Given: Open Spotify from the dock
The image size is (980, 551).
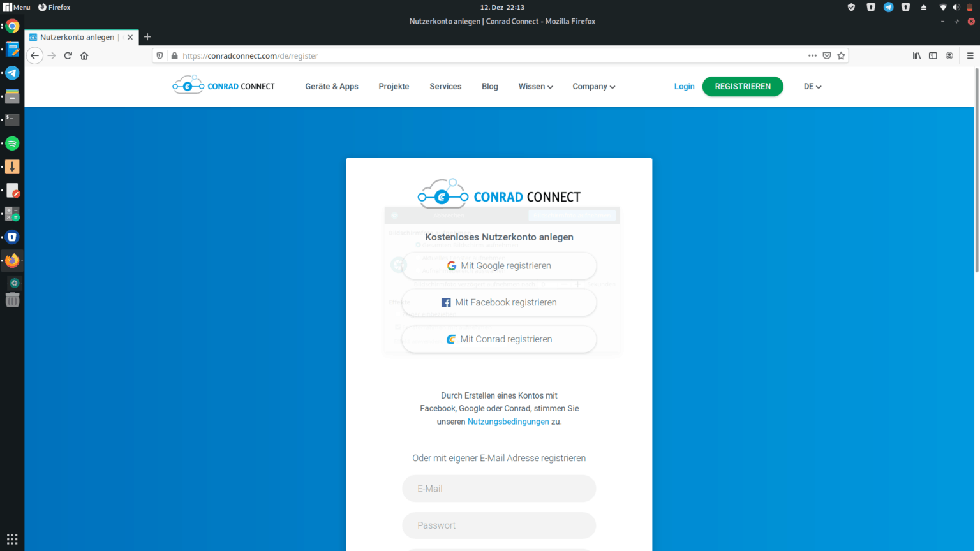Looking at the screenshot, I should pos(12,143).
